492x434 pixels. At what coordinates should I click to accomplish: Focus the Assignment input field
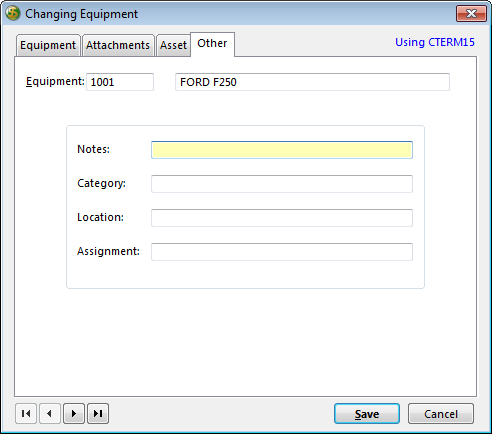282,252
